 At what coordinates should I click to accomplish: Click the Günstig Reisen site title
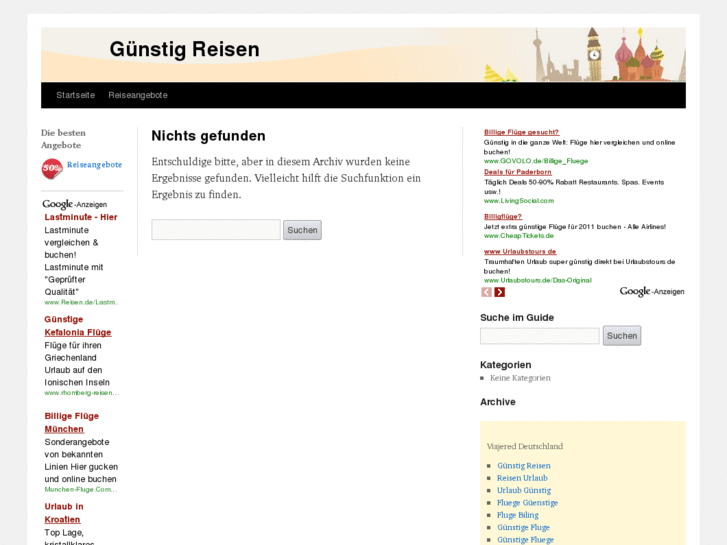[185, 49]
